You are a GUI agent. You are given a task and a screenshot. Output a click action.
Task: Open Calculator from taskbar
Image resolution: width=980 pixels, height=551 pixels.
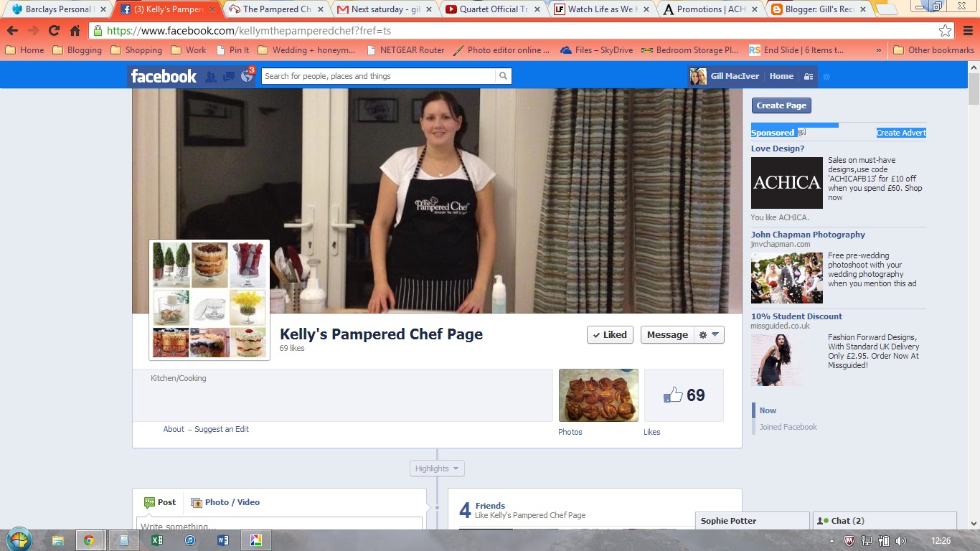coord(123,540)
